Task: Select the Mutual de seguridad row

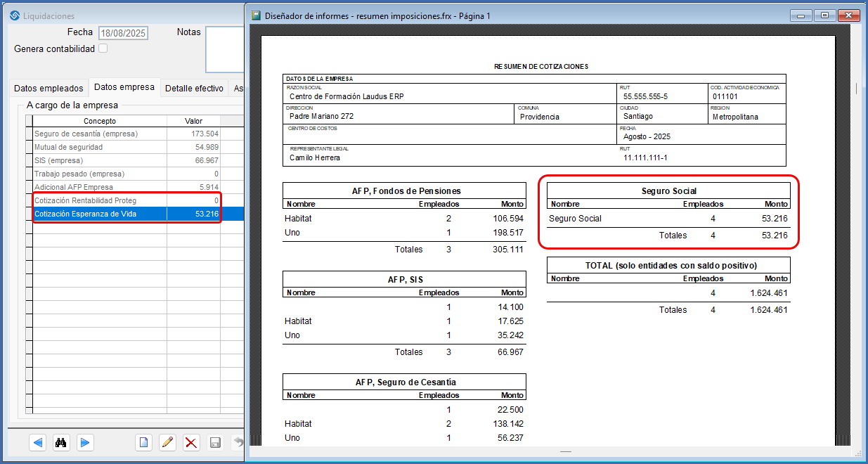Action: 98,147
